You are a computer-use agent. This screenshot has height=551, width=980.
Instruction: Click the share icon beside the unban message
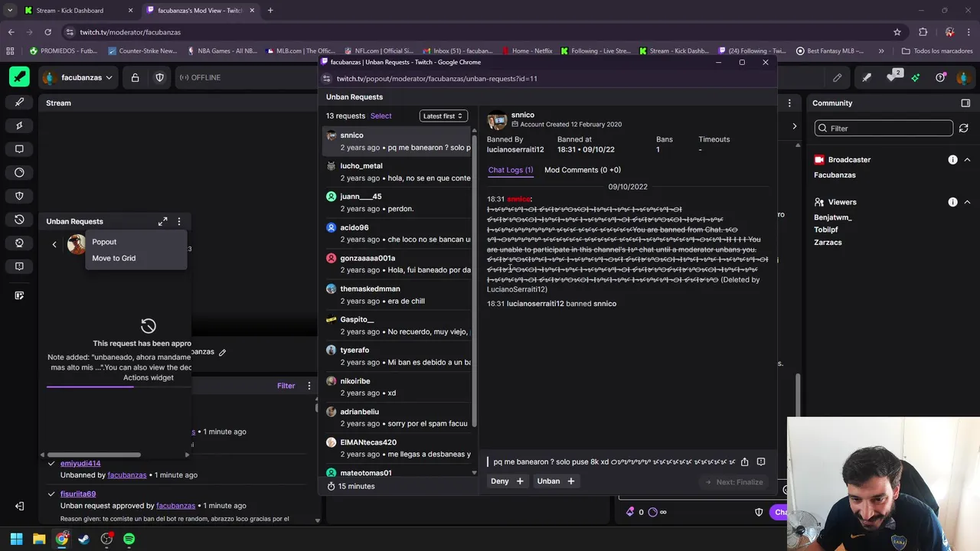[x=744, y=461]
